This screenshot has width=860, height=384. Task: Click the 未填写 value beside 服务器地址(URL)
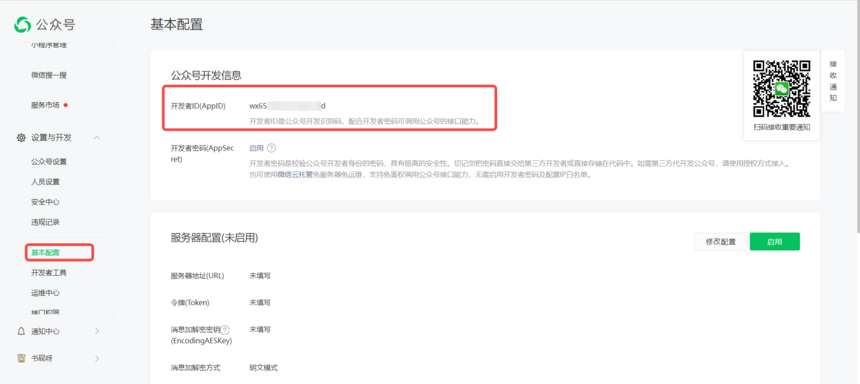pos(260,275)
